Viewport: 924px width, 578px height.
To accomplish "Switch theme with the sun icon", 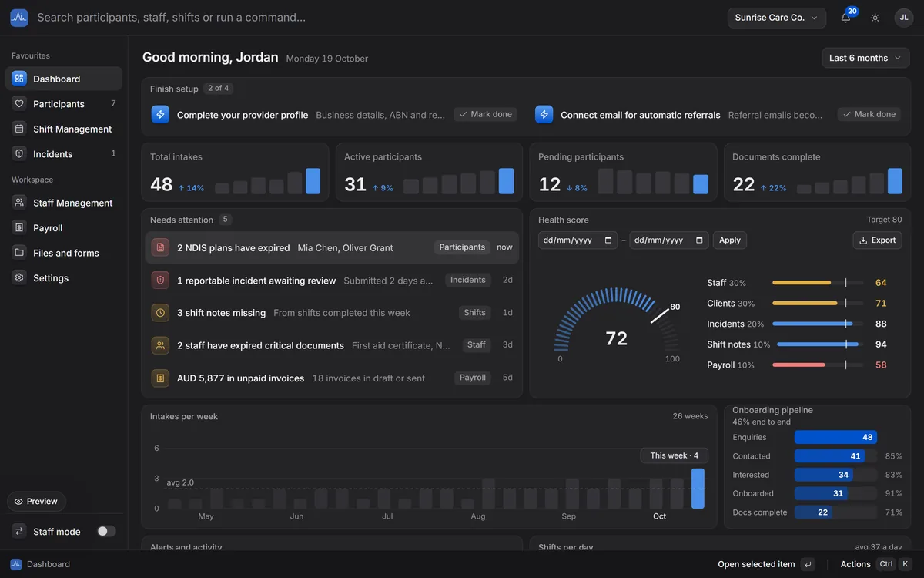I will tap(875, 18).
